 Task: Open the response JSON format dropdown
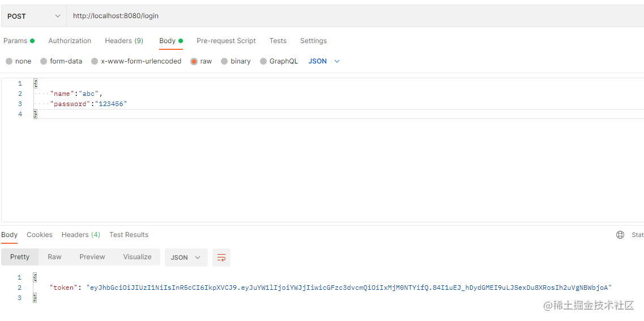point(186,257)
